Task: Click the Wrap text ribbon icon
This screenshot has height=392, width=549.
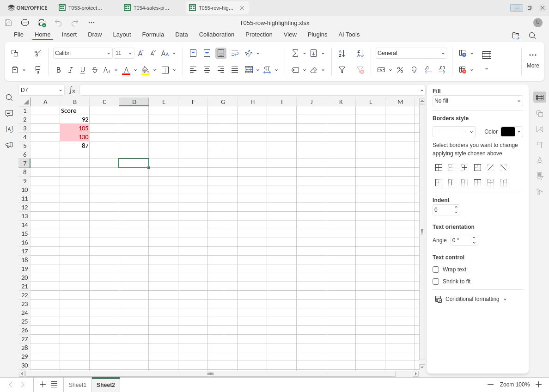Action: click(235, 53)
